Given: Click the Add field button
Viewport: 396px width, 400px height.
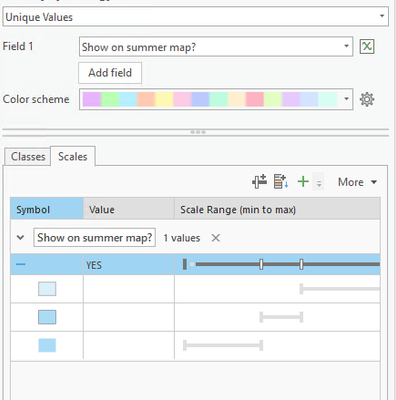Looking at the screenshot, I should click(x=110, y=73).
